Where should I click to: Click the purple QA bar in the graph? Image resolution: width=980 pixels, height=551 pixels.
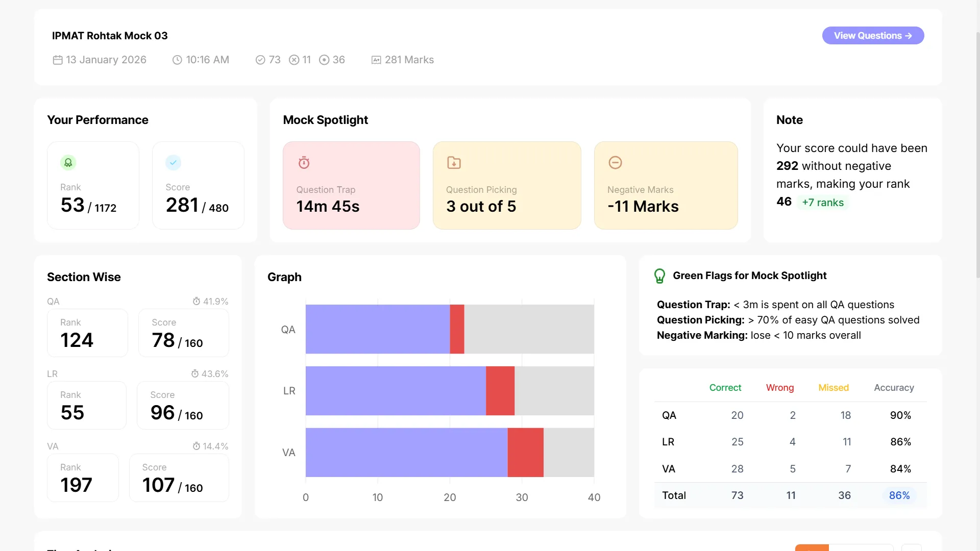tap(378, 329)
